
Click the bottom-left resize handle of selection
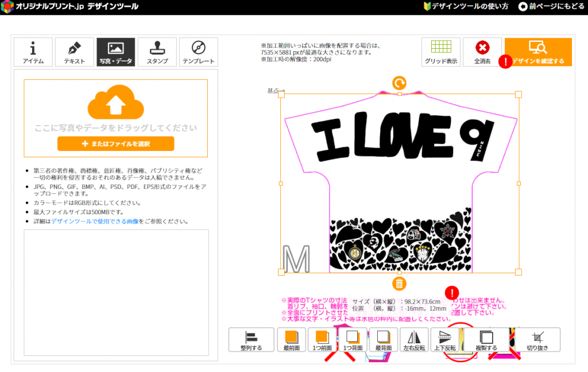click(281, 272)
